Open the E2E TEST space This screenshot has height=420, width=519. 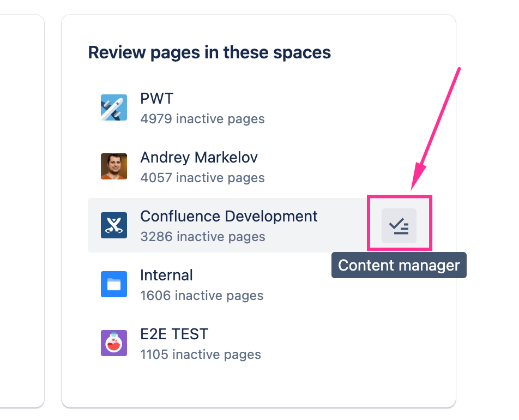point(174,334)
